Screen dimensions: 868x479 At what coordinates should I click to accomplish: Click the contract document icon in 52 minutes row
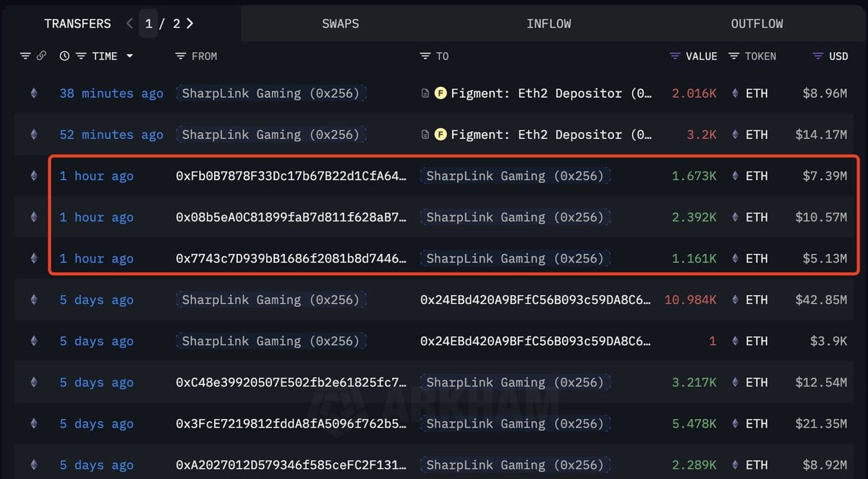pyautogui.click(x=425, y=135)
